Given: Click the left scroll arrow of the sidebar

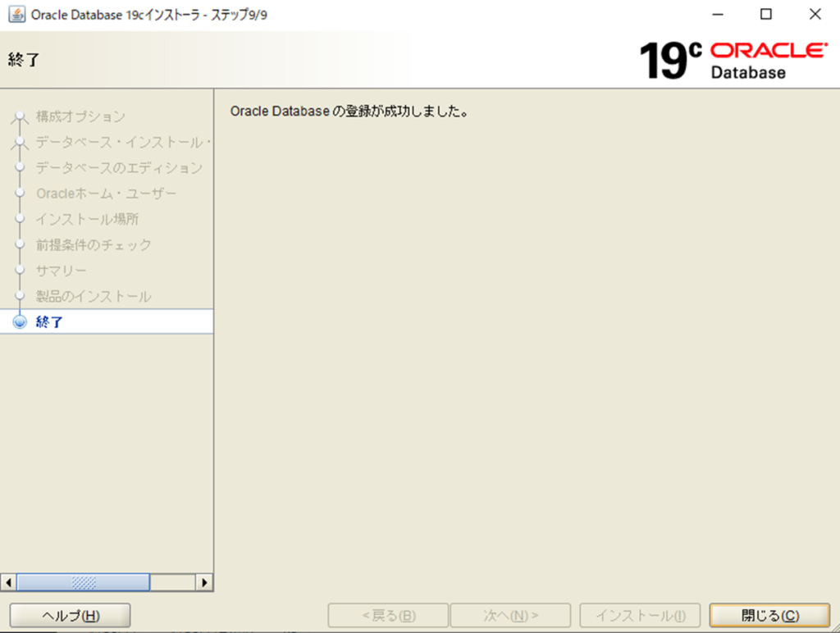Looking at the screenshot, I should click(x=9, y=582).
